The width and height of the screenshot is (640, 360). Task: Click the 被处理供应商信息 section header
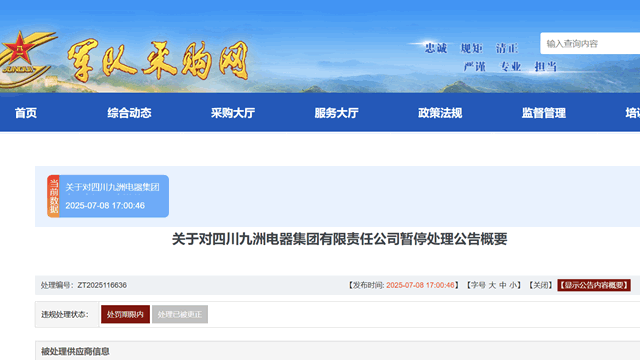[x=75, y=351]
